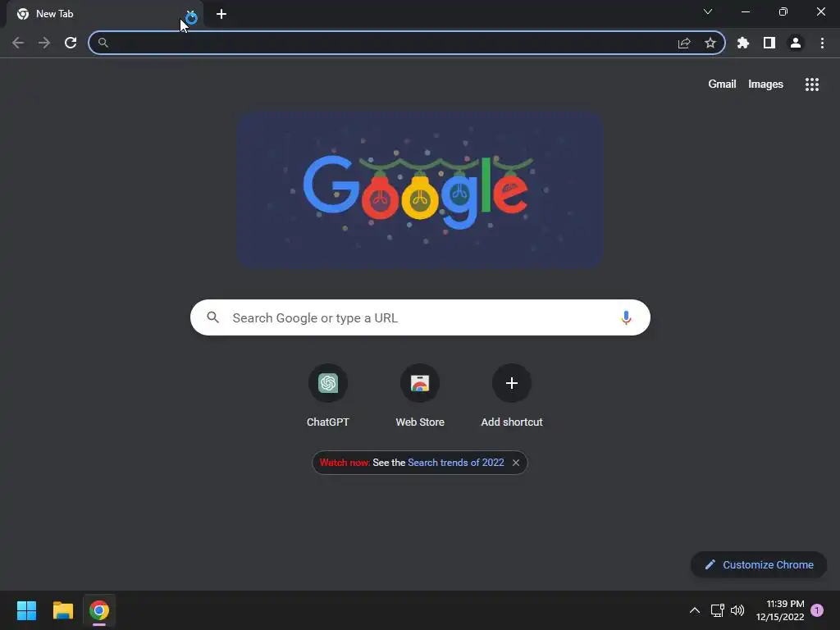Viewport: 840px width, 630px height.
Task: Open the holiday lights Google Doodle
Action: 421,190
